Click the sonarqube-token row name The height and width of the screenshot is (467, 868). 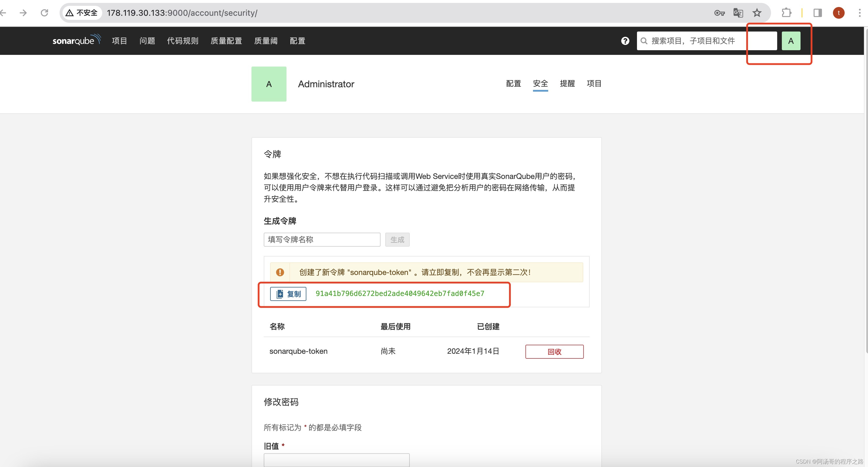pos(298,351)
